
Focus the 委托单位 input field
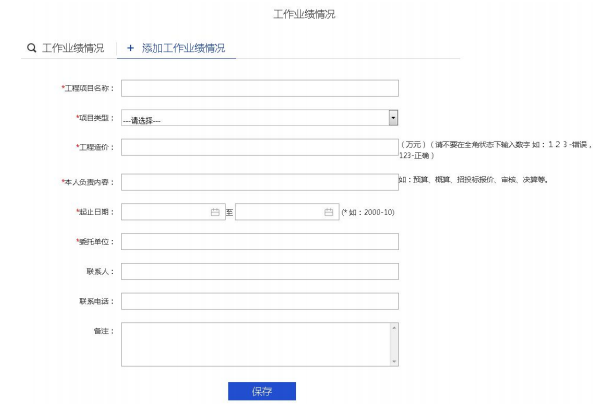(x=260, y=241)
